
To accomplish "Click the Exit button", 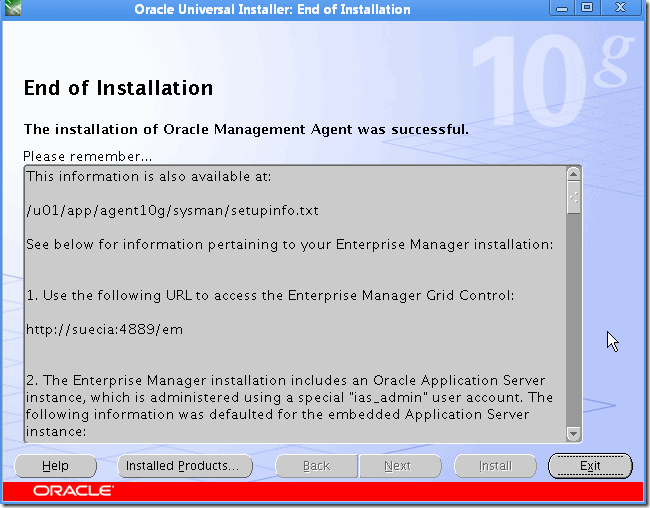I will point(590,466).
